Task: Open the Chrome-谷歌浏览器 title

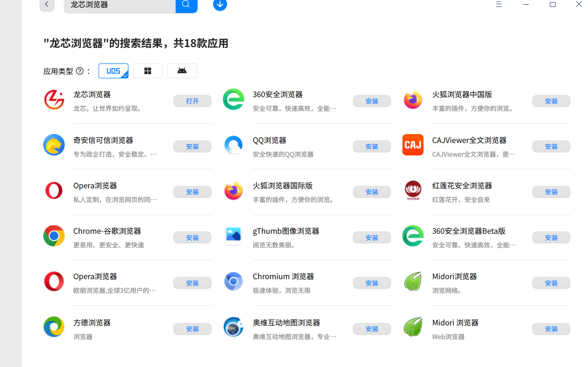Action: (x=107, y=231)
